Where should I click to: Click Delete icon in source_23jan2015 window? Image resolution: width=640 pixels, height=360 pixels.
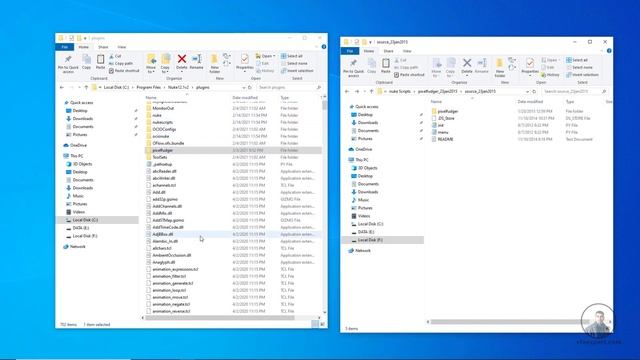pyautogui.click(x=467, y=63)
